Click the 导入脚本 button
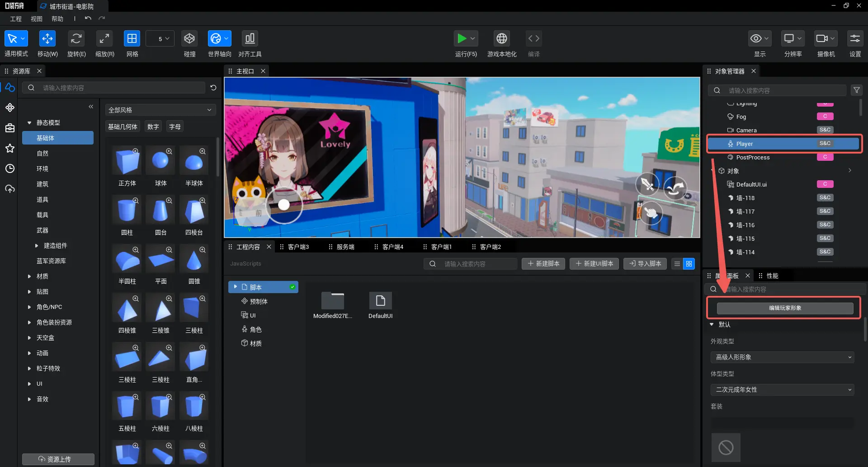Viewport: 868px width, 467px height. click(645, 263)
